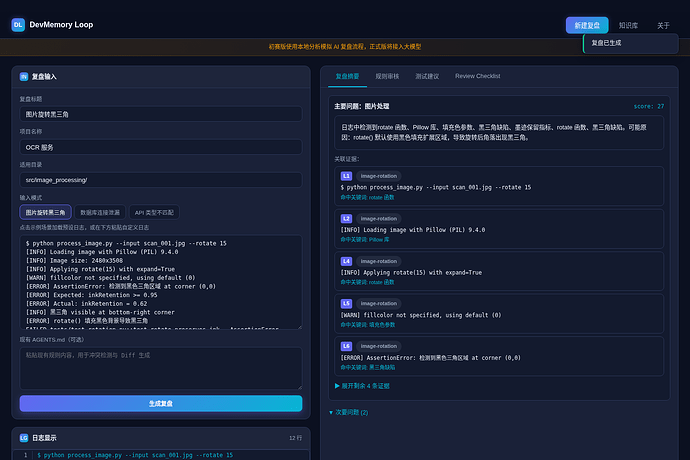690x460 pixels.
Task: Switch to the Review Checklist tab
Action: tap(477, 77)
